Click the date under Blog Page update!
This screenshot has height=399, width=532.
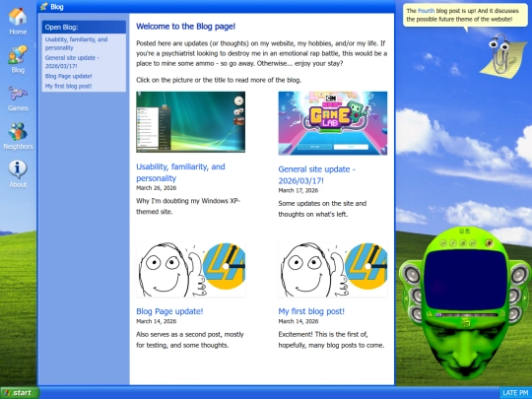[156, 321]
